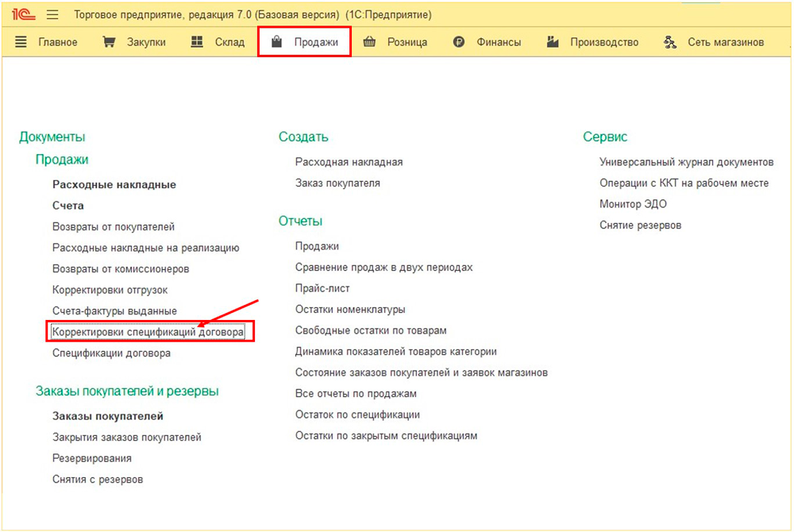
Task: Click the Сеть магазинов network icon
Action: 670,42
